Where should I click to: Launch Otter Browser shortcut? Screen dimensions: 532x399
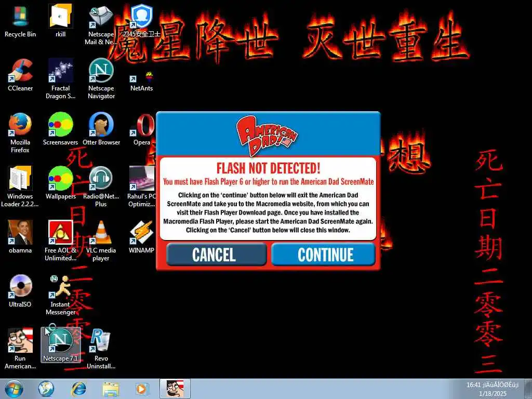point(101,129)
